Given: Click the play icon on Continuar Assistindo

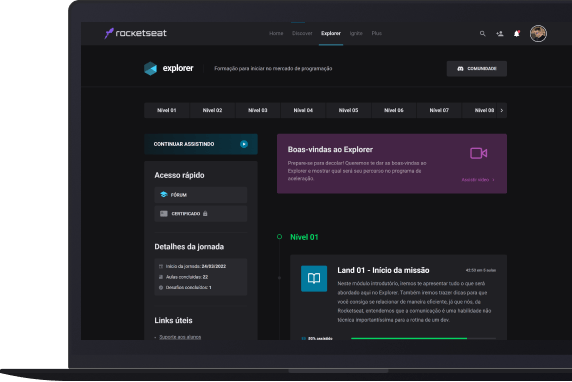Looking at the screenshot, I should pyautogui.click(x=244, y=144).
